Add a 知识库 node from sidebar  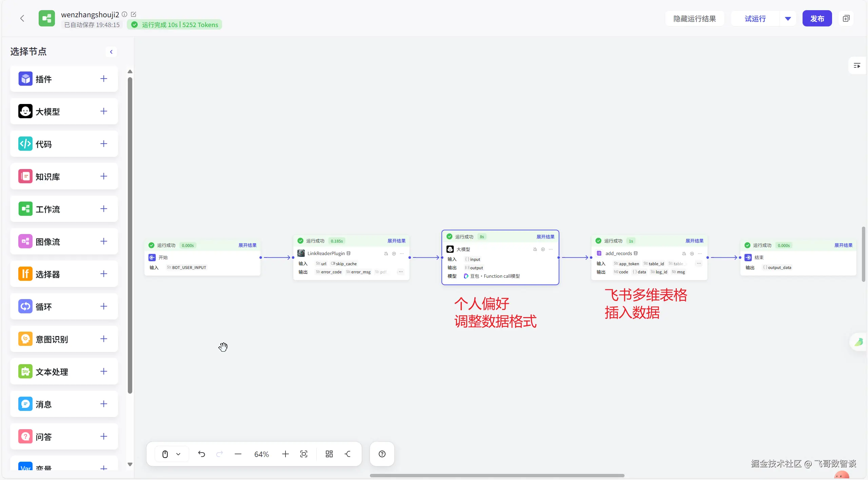pos(104,176)
